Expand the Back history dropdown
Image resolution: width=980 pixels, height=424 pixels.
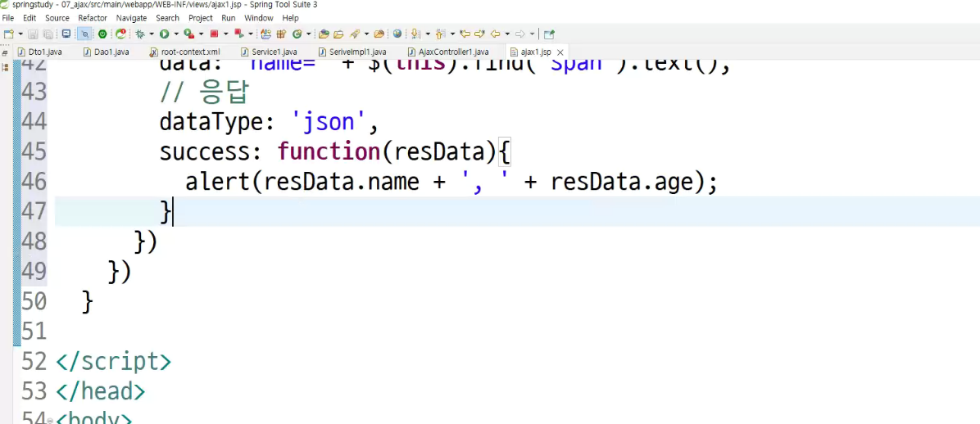point(507,34)
